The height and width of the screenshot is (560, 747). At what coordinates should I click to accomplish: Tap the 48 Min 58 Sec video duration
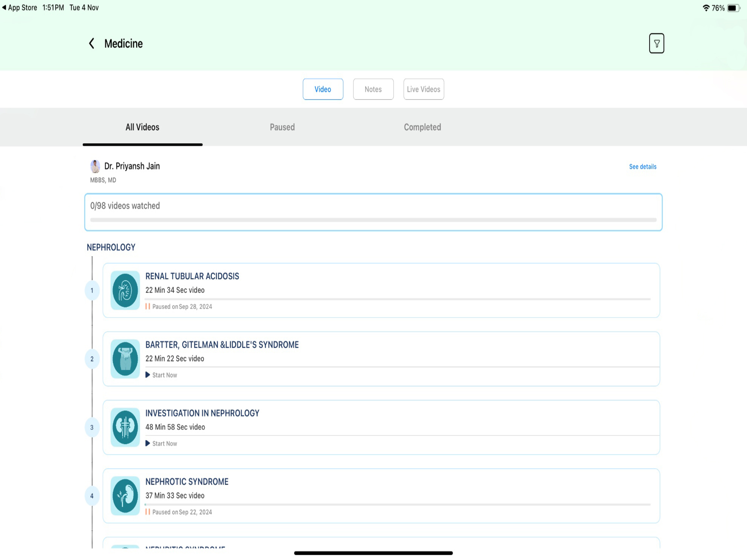click(x=175, y=427)
